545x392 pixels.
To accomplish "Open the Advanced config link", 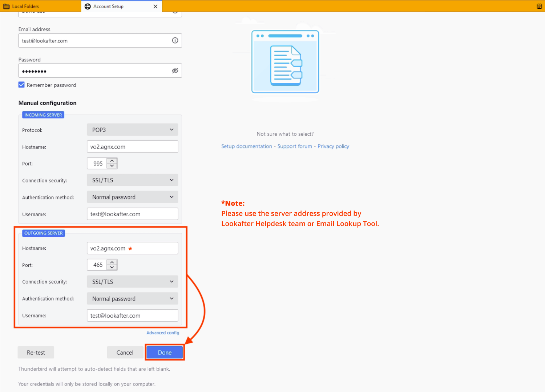I will tap(163, 333).
